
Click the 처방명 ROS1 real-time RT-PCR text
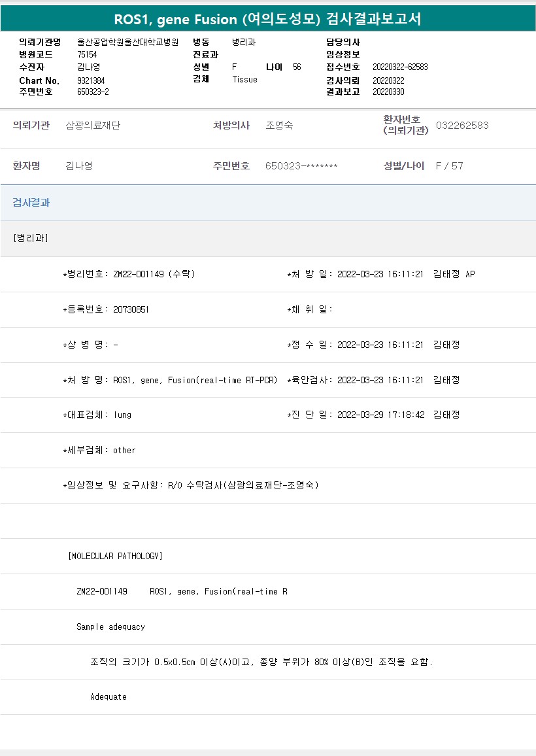point(170,380)
